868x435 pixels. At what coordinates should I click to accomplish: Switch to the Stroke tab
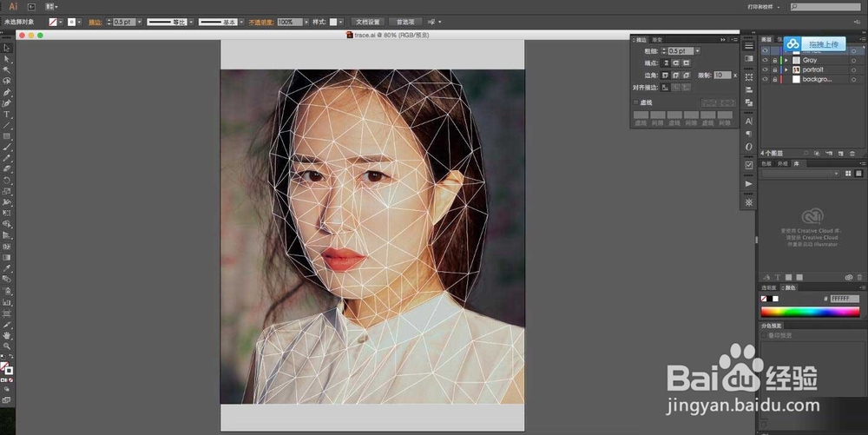click(x=640, y=40)
